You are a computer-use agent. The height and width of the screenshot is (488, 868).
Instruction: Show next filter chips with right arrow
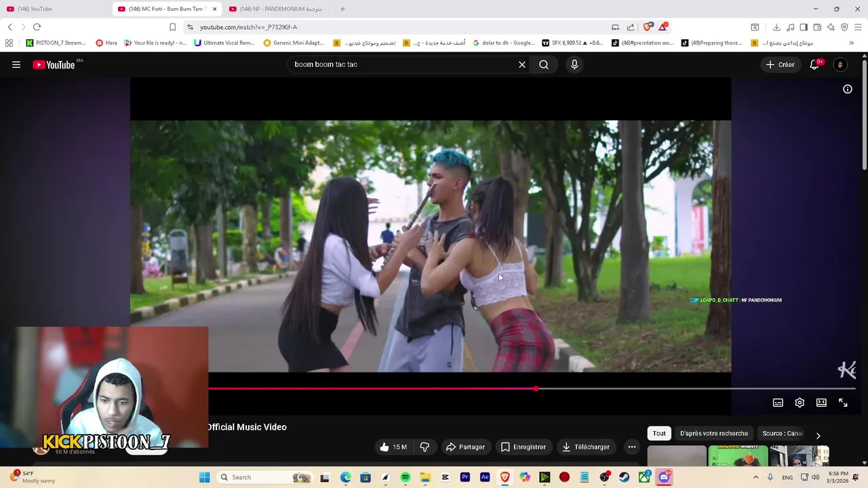[818, 436]
